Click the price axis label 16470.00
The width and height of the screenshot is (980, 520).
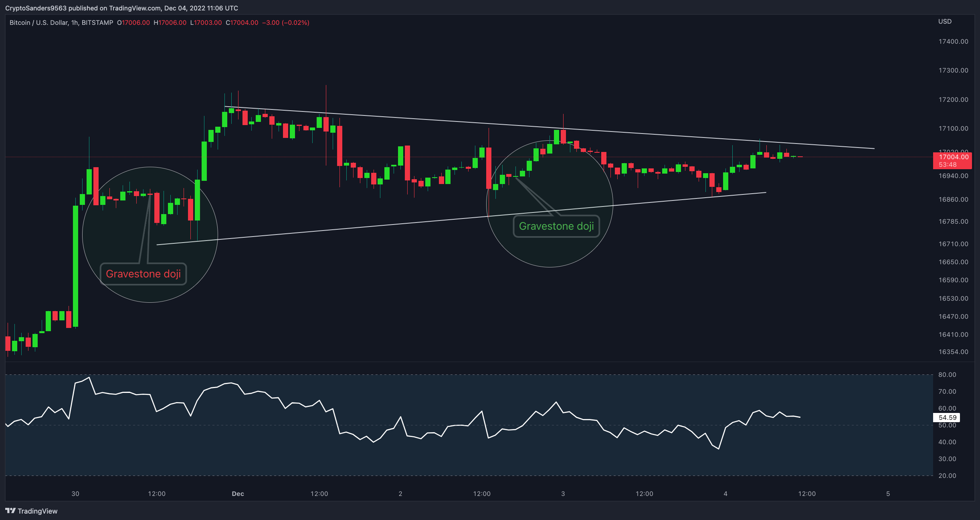click(953, 316)
